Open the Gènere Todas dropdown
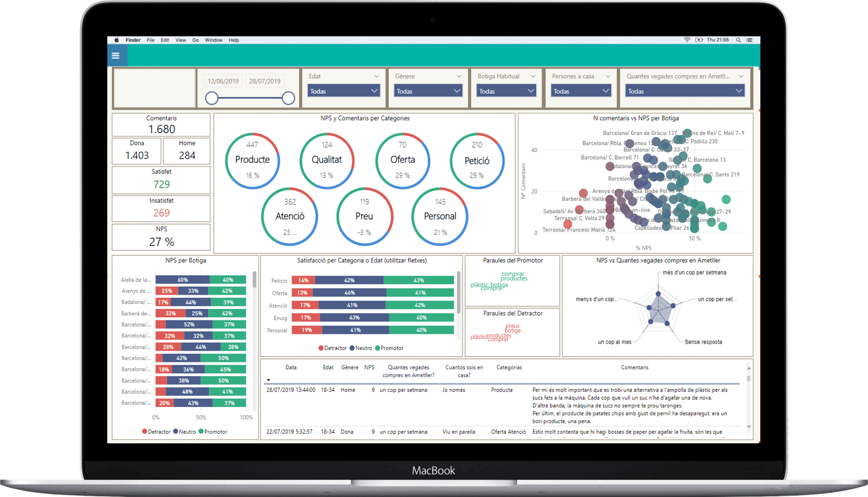The image size is (868, 497). [x=428, y=91]
